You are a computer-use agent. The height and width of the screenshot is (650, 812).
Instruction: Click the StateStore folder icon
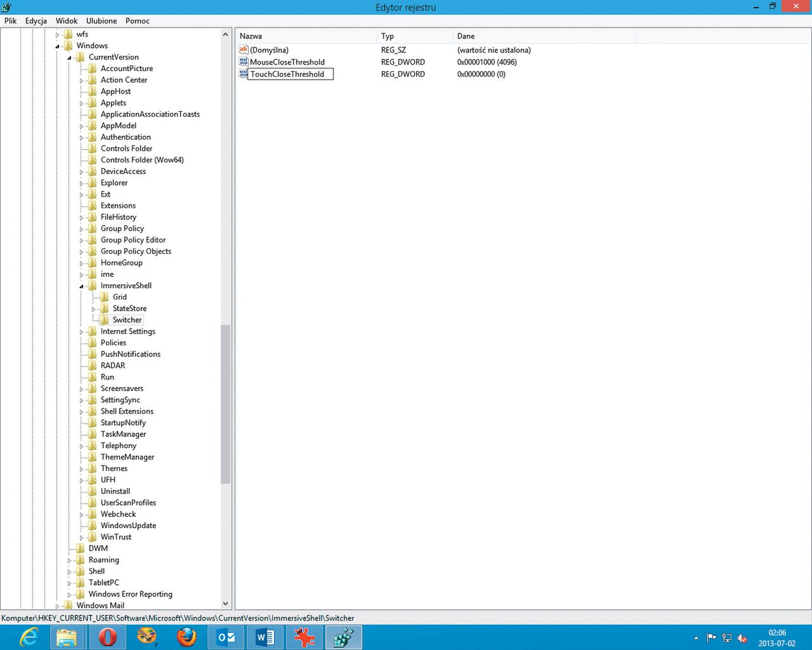(x=105, y=308)
